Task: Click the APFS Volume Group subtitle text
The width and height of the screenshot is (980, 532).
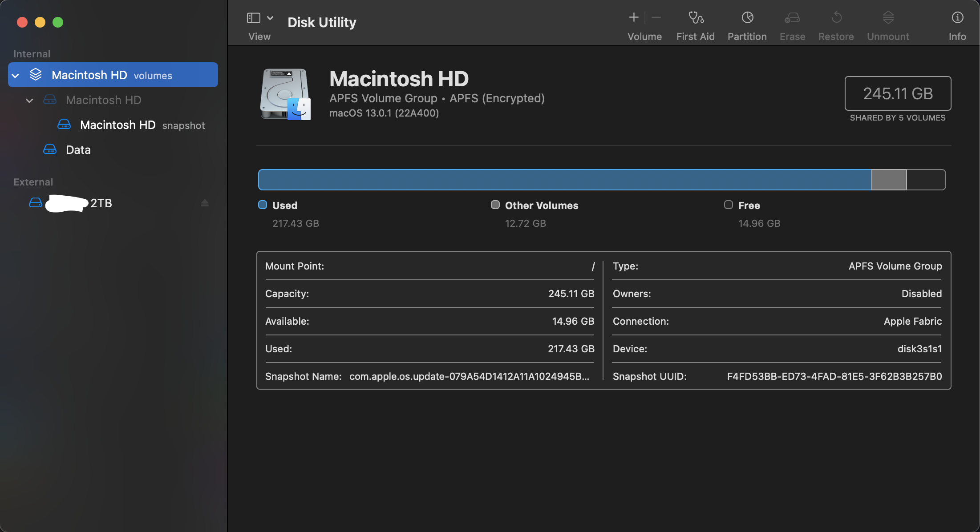Action: (x=383, y=98)
